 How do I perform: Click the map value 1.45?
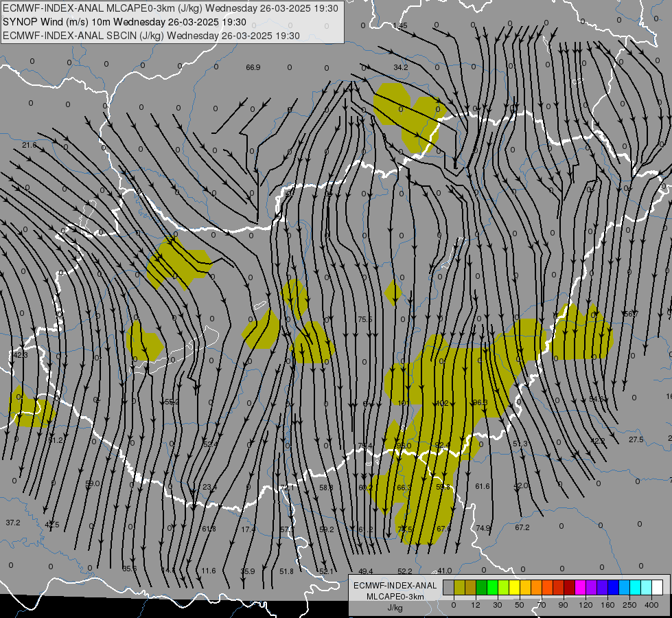click(x=400, y=25)
